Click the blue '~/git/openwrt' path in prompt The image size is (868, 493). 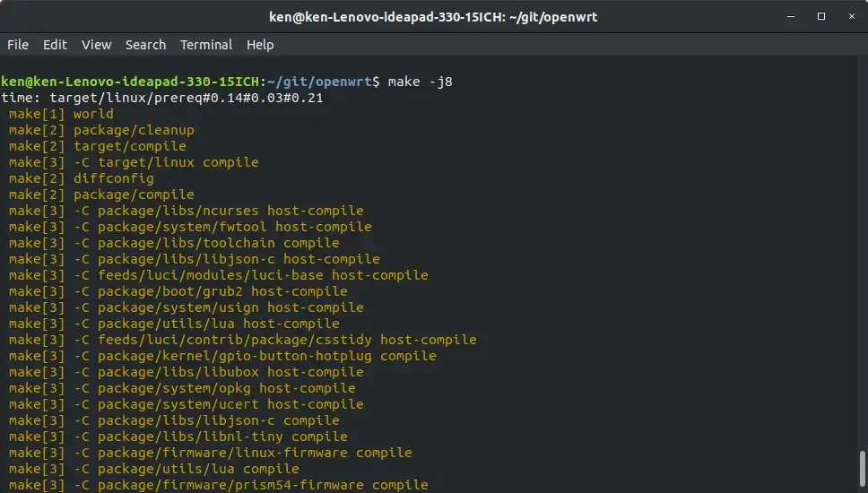coord(319,82)
